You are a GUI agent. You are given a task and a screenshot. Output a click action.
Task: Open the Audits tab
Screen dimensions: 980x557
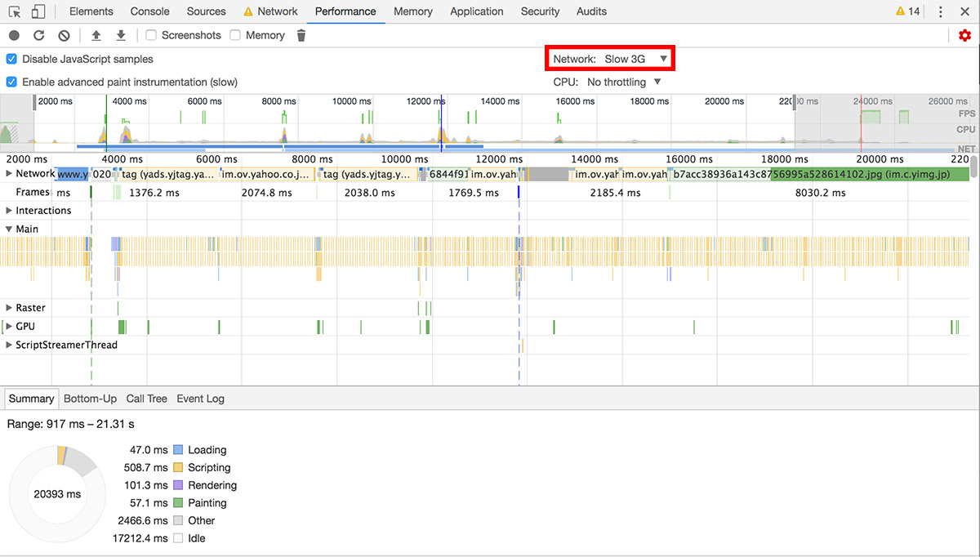tap(591, 11)
